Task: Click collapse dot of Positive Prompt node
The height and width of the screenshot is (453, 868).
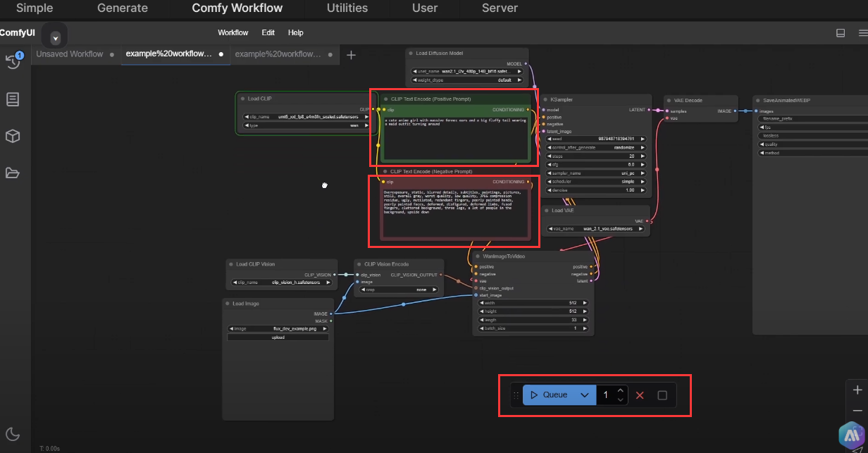Action: (386, 99)
